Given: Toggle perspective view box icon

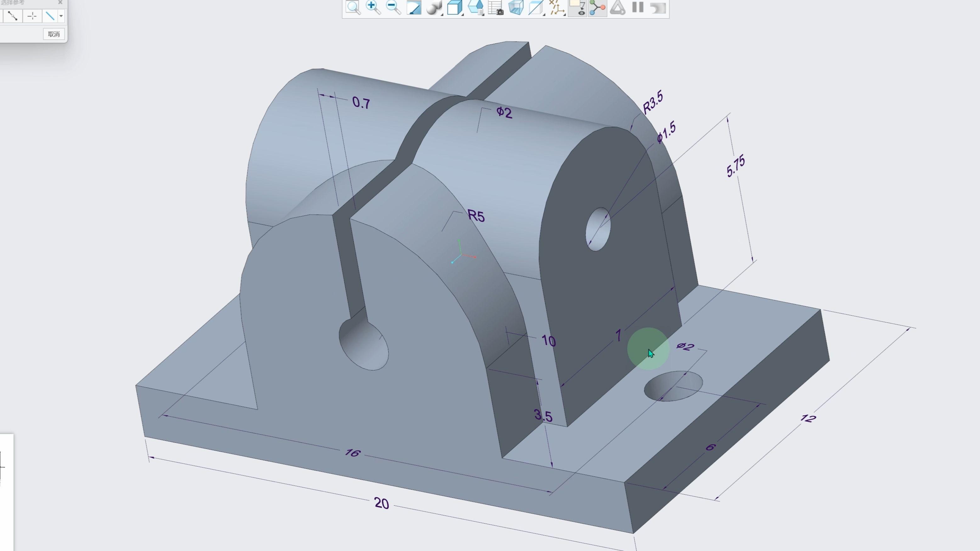Looking at the screenshot, I should tap(516, 8).
